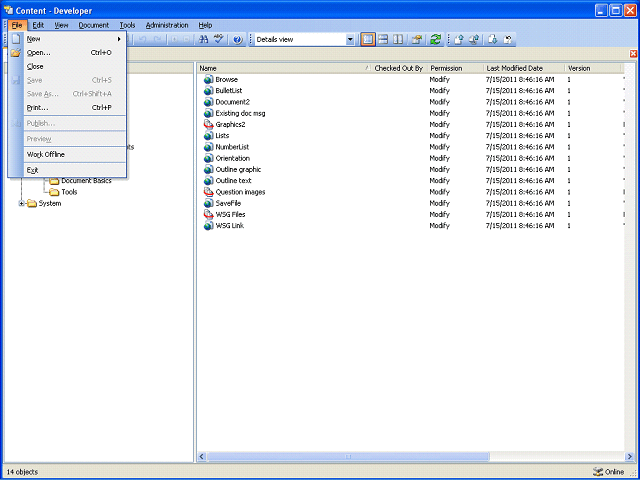Click the greyed Redo toolbar icon
The image size is (640, 480).
point(158,39)
